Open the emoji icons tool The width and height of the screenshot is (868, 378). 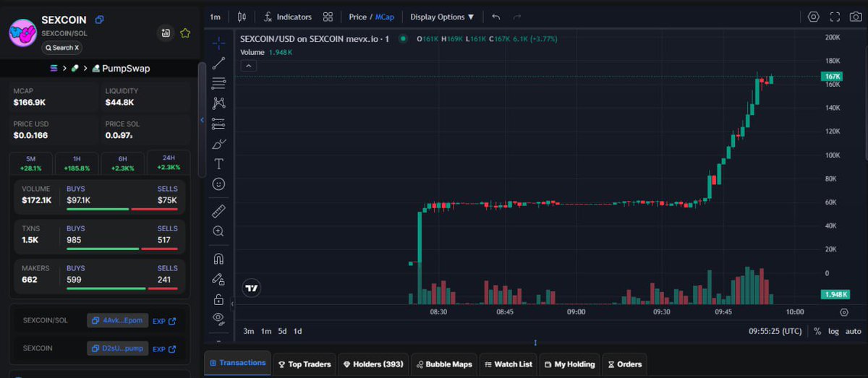point(218,184)
